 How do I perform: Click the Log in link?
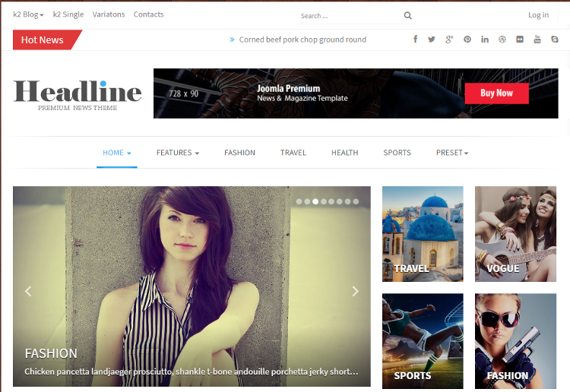pos(538,14)
